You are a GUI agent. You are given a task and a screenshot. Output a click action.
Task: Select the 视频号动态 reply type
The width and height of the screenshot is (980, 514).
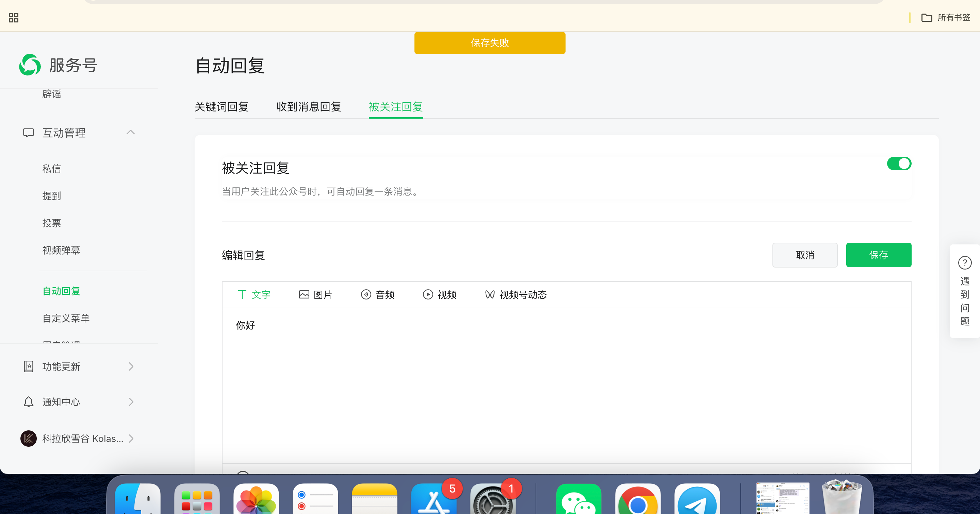pos(516,295)
